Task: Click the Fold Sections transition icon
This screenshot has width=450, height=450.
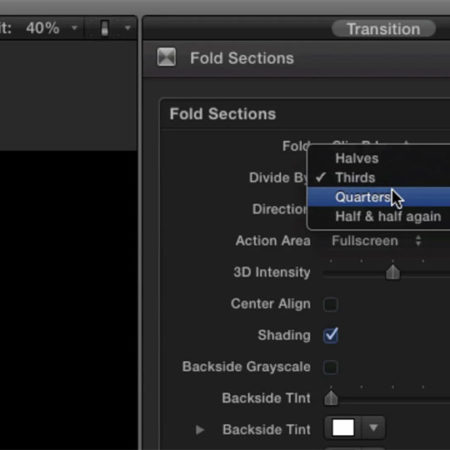Action: (166, 57)
